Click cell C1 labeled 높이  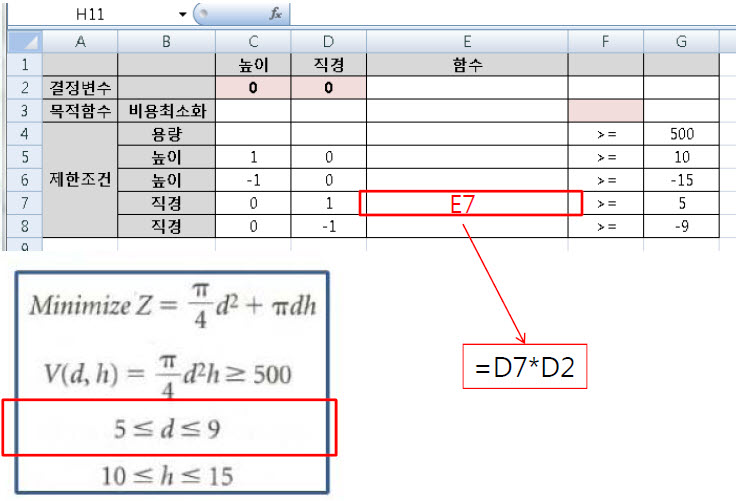coord(253,65)
